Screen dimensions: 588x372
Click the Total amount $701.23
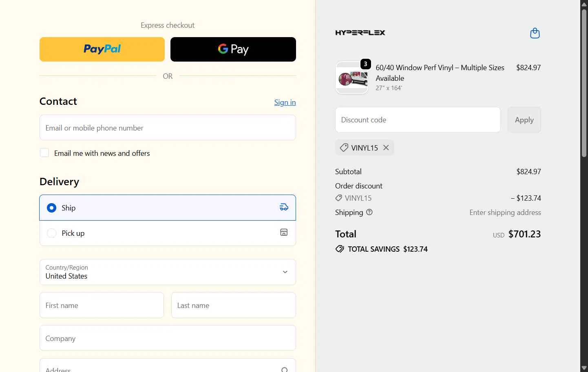tap(524, 234)
